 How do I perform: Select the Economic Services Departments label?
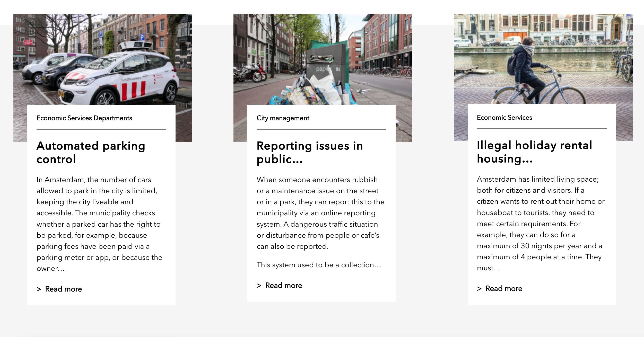click(x=84, y=118)
